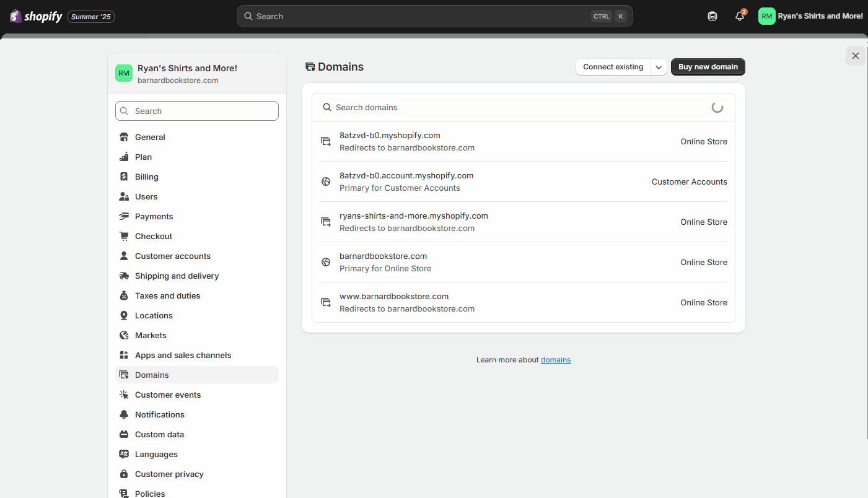Image resolution: width=868 pixels, height=498 pixels.
Task: Open Ryan's Shirts and More! account menu
Action: point(811,16)
